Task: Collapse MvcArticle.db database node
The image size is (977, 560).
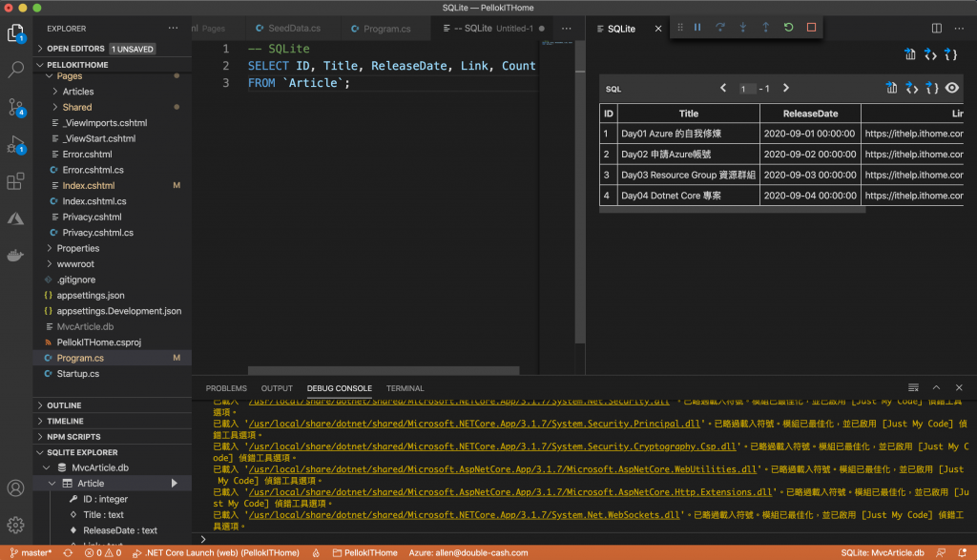Action: [x=99, y=467]
